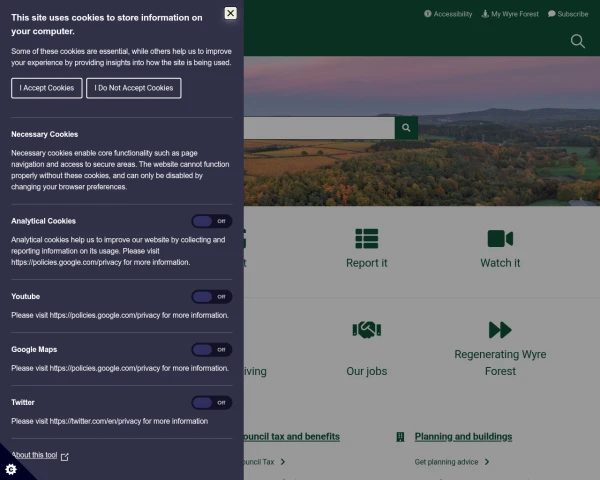Open the Regenerating Wyre Forest text link
Image resolution: width=600 pixels, height=480 pixels.
point(500,363)
